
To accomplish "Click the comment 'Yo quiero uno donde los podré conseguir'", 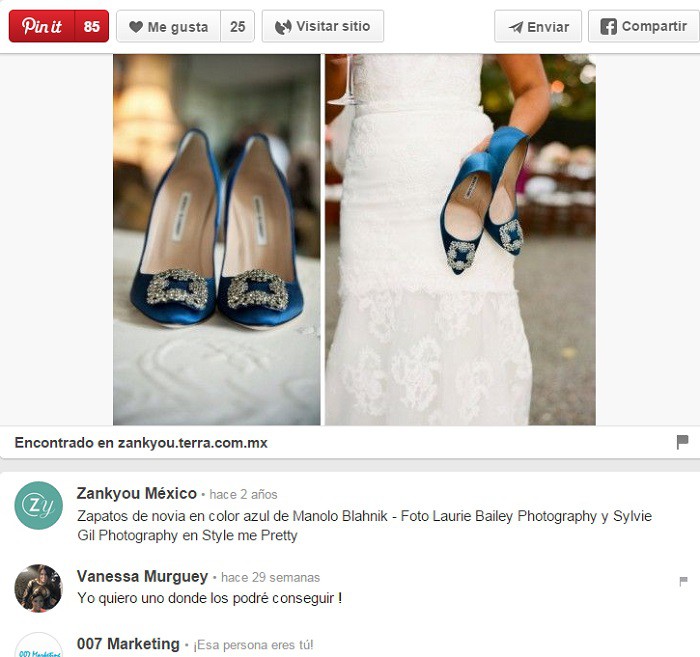I will (209, 598).
